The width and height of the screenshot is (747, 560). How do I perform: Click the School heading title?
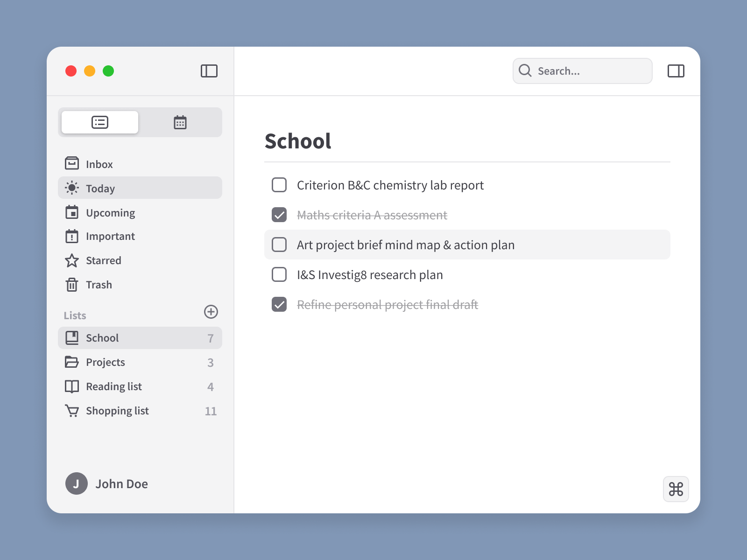(298, 141)
